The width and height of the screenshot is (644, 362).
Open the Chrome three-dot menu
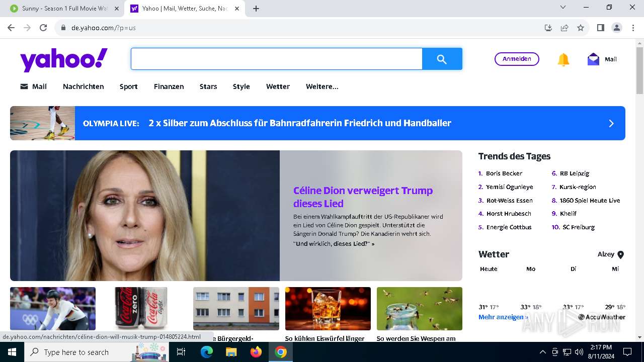(633, 28)
